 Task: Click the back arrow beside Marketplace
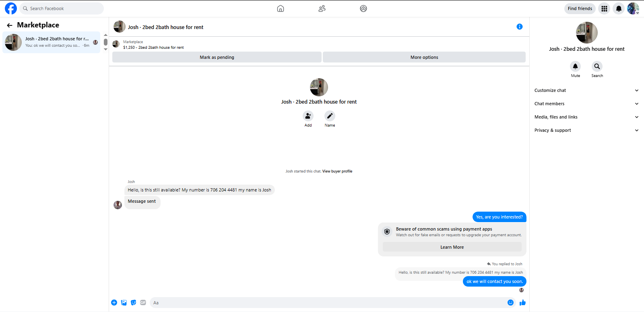(10, 25)
